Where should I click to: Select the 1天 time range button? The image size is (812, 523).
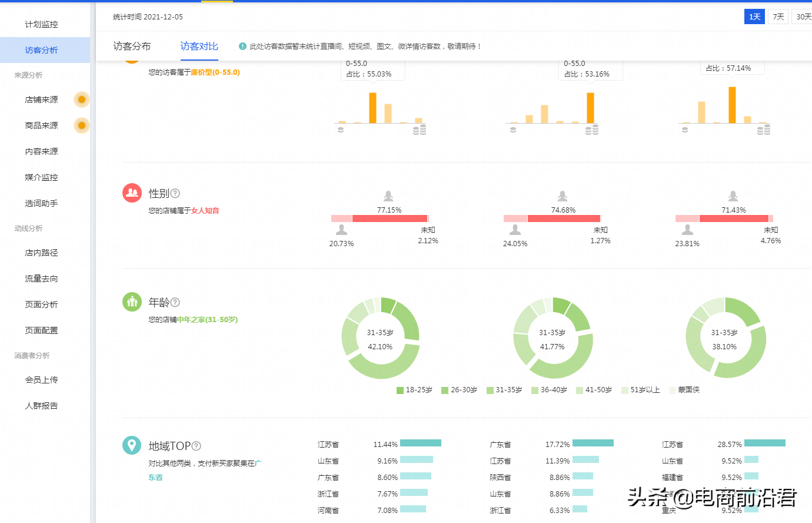[x=754, y=16]
